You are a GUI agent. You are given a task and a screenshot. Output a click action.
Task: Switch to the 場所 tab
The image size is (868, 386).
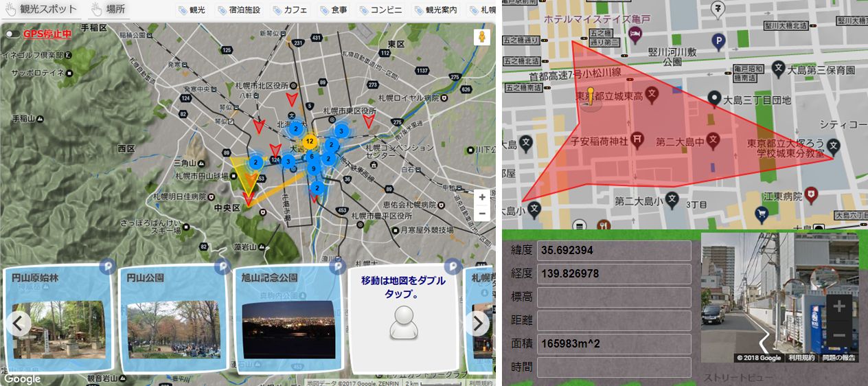pyautogui.click(x=110, y=10)
